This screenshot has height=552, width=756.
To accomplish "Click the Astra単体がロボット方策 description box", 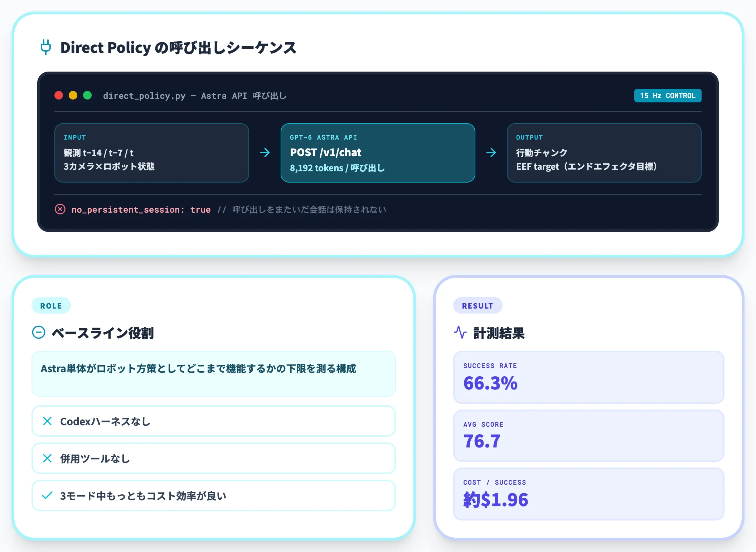I will click(x=214, y=374).
